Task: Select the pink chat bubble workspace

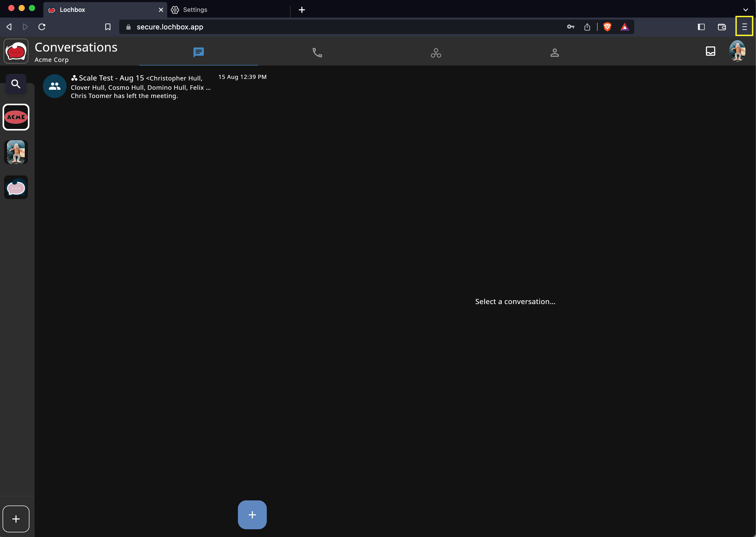Action: (16, 188)
